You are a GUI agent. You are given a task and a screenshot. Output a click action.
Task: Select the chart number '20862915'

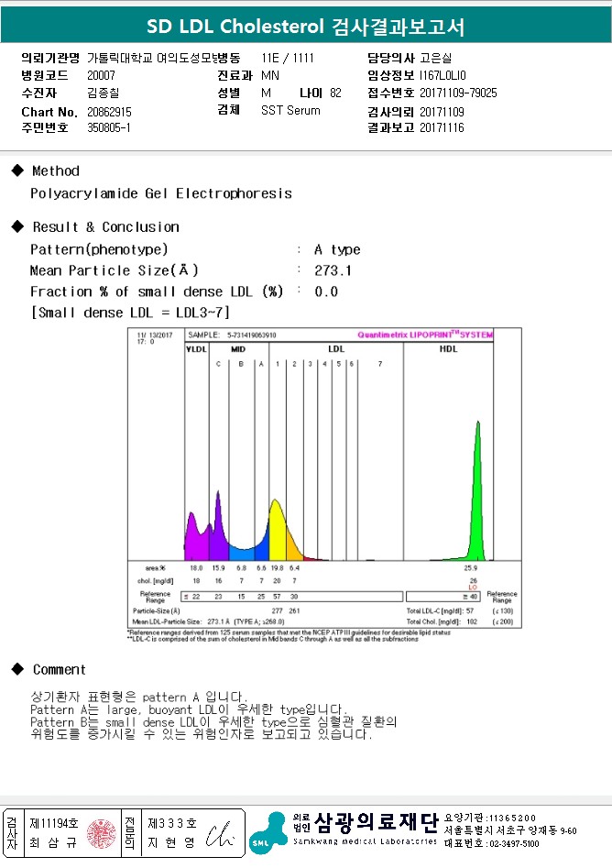(110, 112)
